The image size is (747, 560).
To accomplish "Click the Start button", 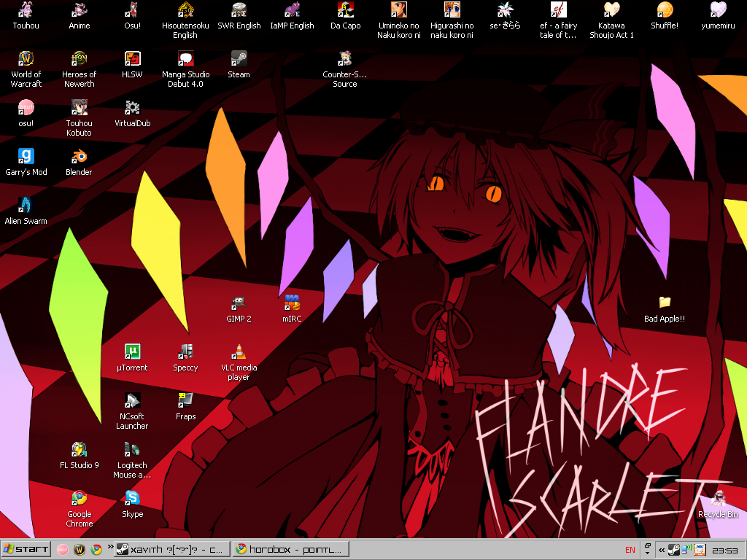I will point(26,549).
